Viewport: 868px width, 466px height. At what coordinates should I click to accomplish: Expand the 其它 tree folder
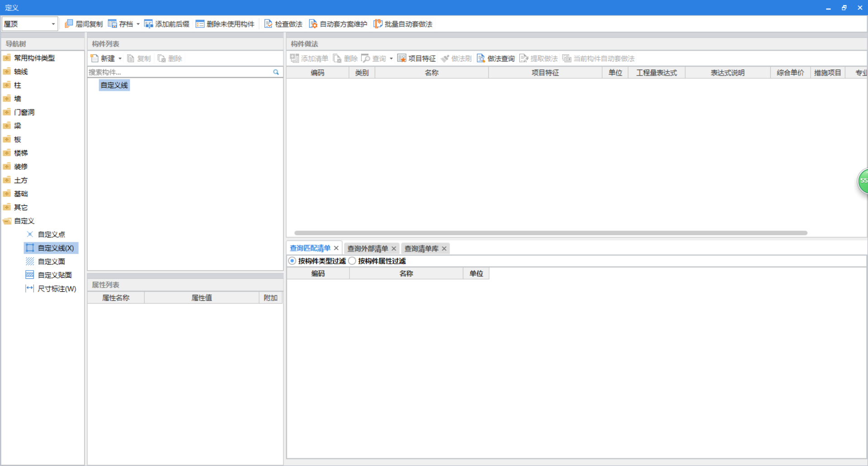7,207
